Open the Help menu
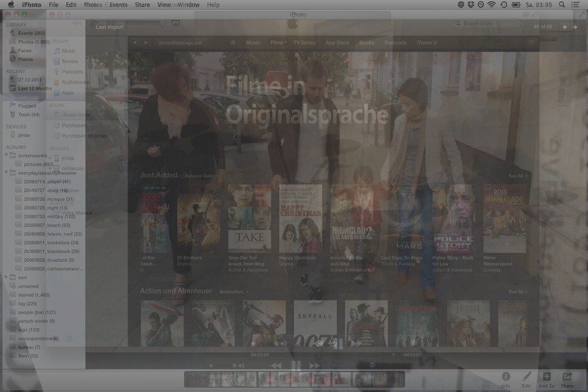 tap(213, 4)
